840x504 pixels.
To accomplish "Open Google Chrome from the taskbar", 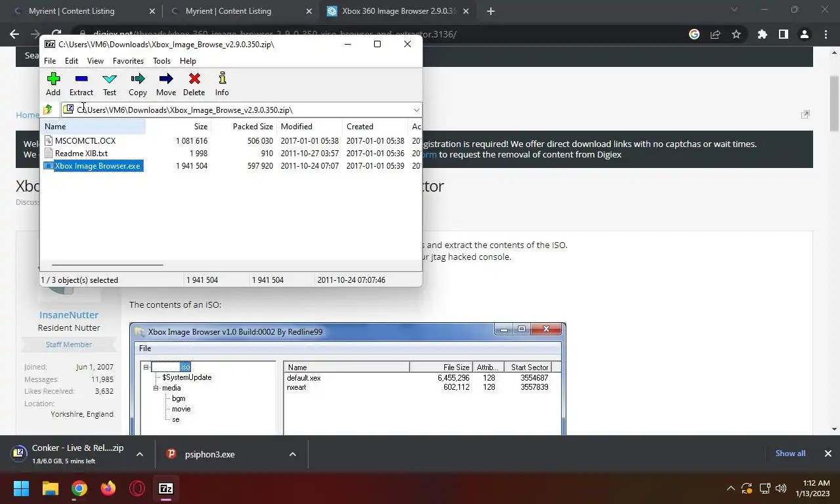I will coord(79,488).
